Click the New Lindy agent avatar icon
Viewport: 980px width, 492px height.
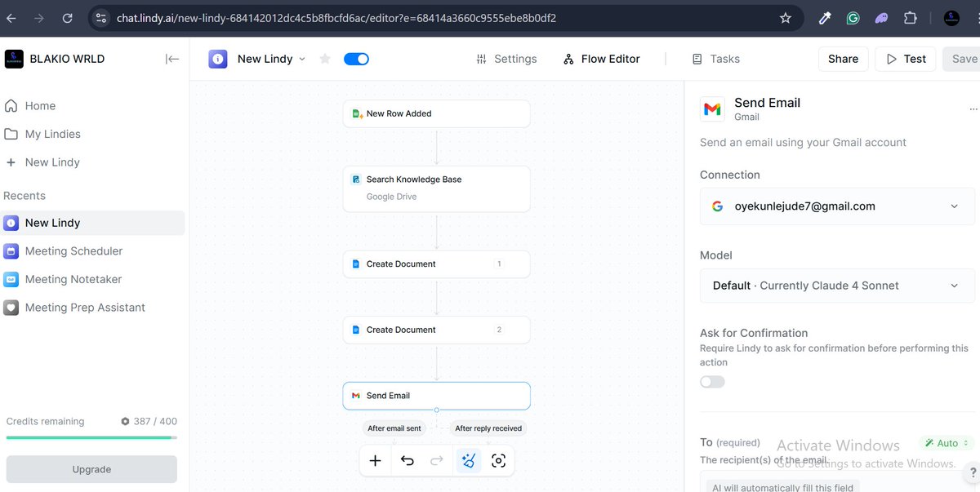pyautogui.click(x=217, y=59)
